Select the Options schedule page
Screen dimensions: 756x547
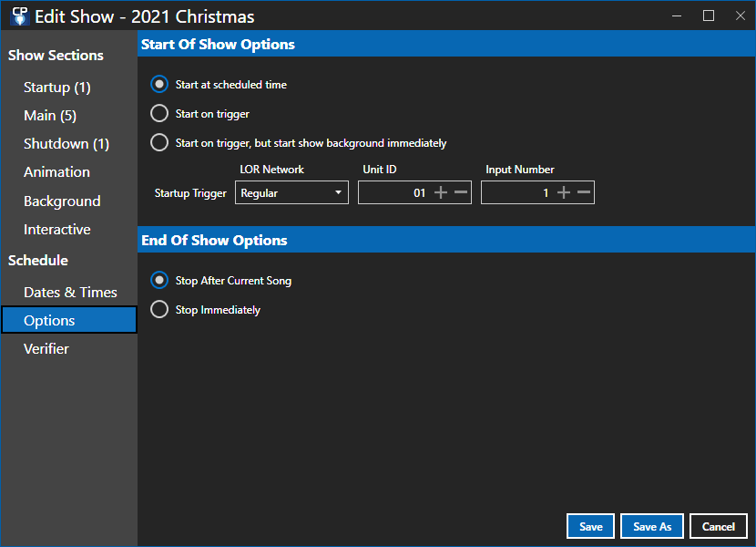[x=69, y=320]
